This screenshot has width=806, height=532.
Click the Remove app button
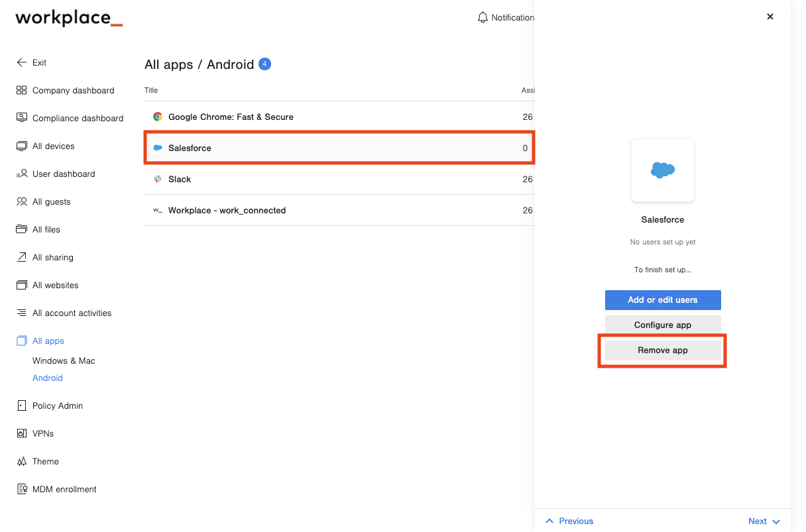point(663,350)
